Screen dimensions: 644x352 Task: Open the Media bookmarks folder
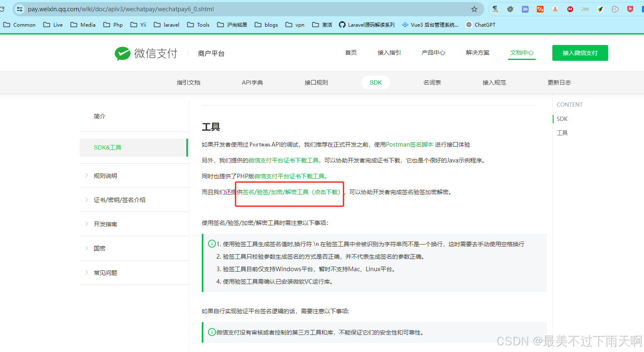(83, 25)
